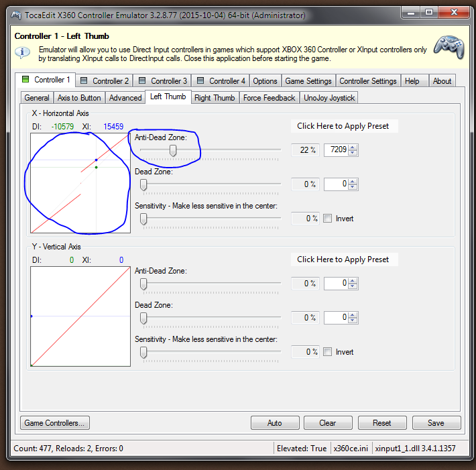Click the gamepad icon in the header
This screenshot has width=476, height=470.
coord(449,47)
